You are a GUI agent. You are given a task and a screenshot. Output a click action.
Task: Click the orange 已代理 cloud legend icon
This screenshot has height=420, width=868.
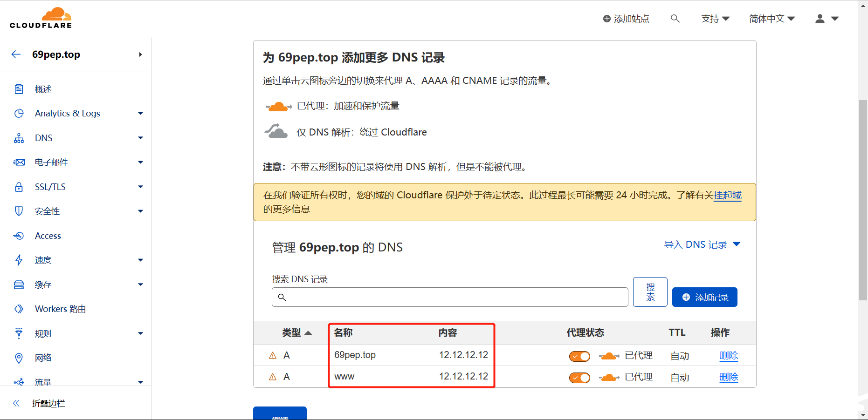(x=278, y=106)
